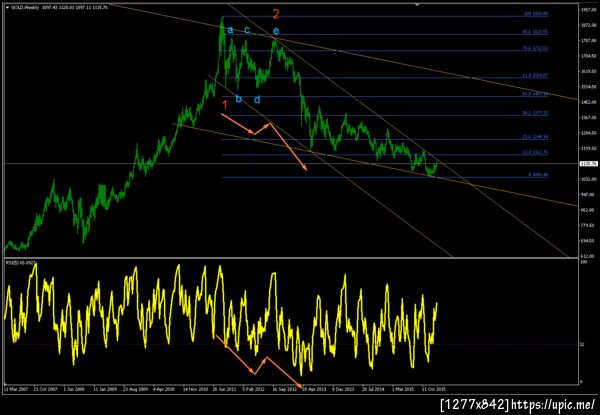The height and width of the screenshot is (415, 600).
Task: Click the chart shift triangle marker at top
Action: coord(417,5)
